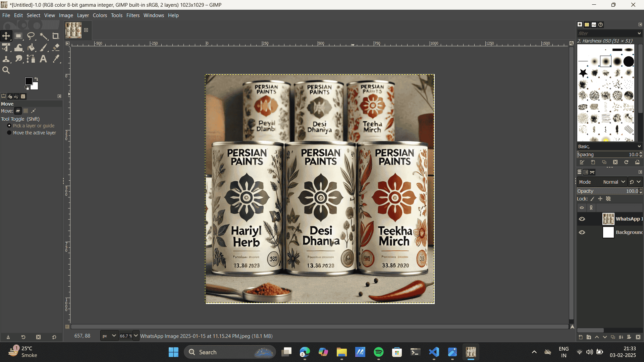The width and height of the screenshot is (644, 362).
Task: Click the black foreground color swatch
Action: tap(29, 81)
